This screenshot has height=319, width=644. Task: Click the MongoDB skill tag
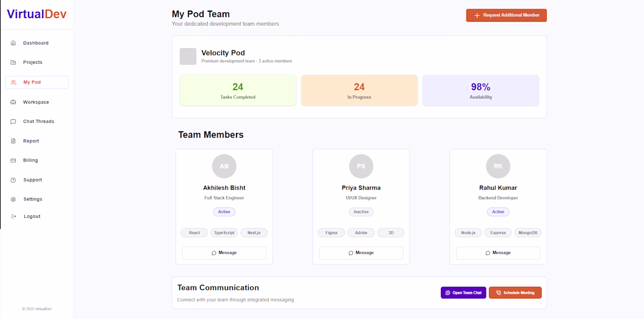pyautogui.click(x=527, y=233)
